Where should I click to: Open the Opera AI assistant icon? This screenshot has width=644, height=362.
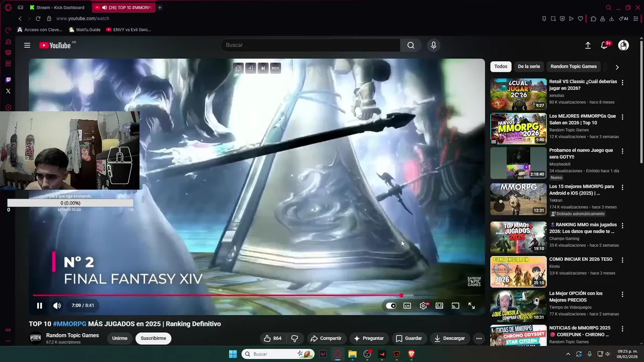(x=624, y=19)
